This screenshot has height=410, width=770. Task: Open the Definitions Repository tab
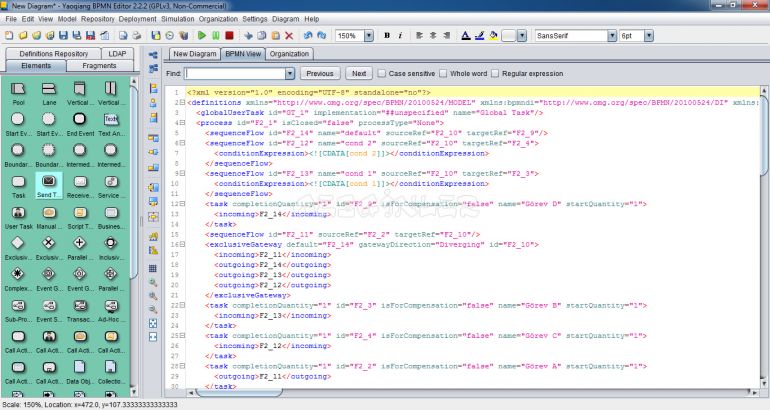[x=54, y=54]
